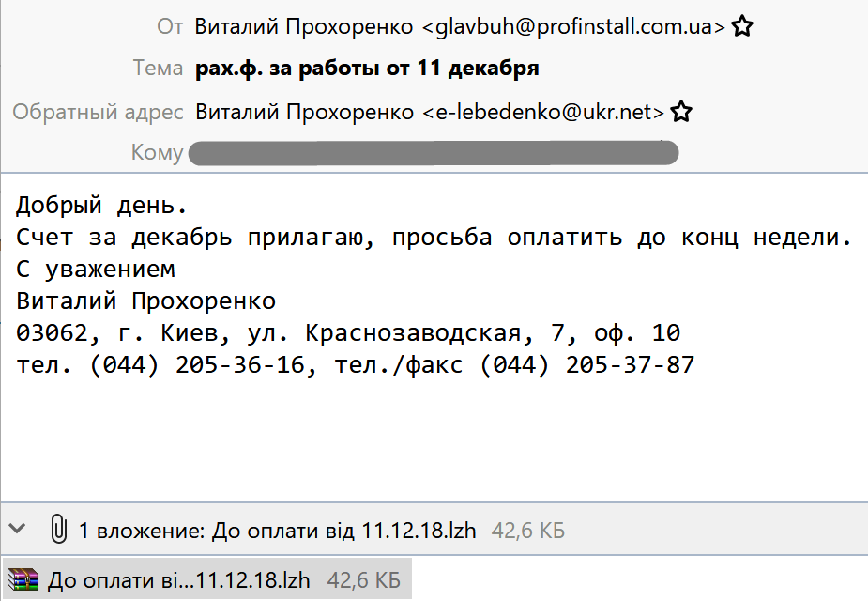Click the star icon beside e-lebedenko reply address
This screenshot has width=868, height=601.
[682, 113]
